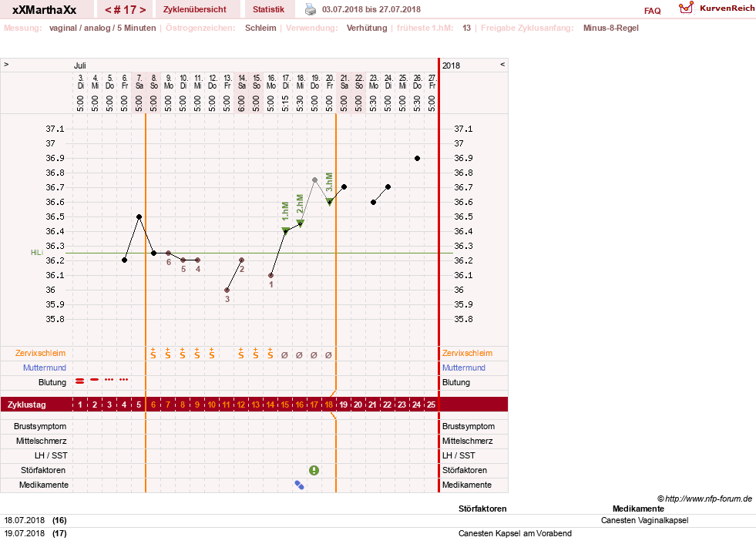Click the 'Canesten Vaginalkapsel' medication entry
The width and height of the screenshot is (756, 554).
644,520
